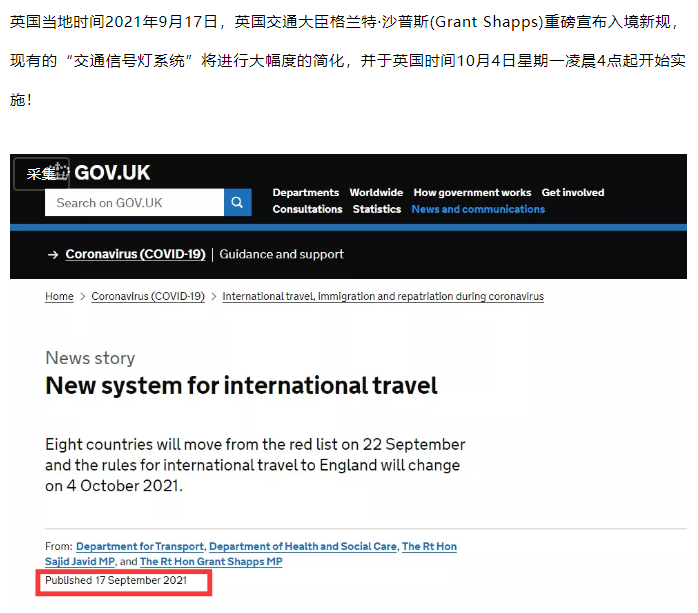Open Consultations from the header navigation
This screenshot has width=698, height=613.
307,209
